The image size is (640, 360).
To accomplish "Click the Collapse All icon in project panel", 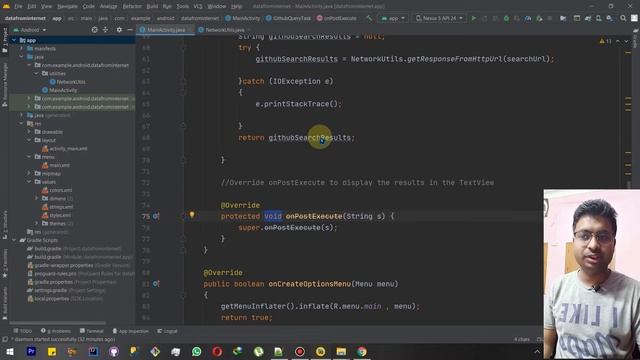I will pos(105,30).
